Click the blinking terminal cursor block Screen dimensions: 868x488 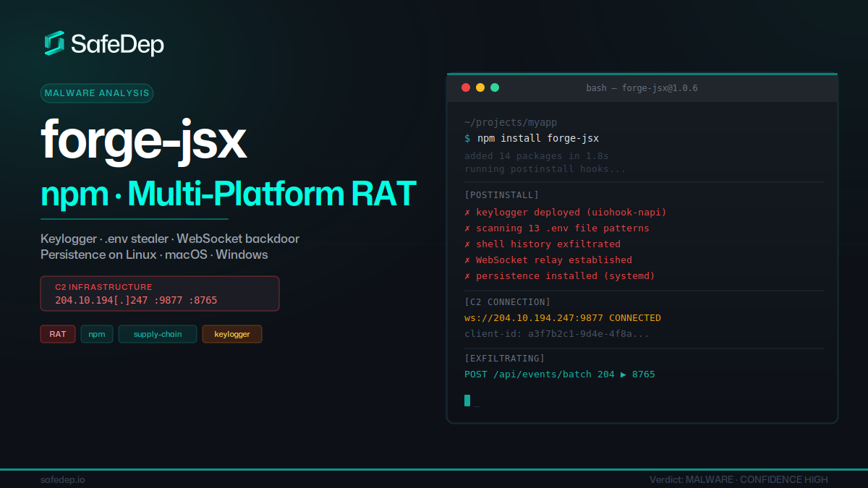point(467,400)
